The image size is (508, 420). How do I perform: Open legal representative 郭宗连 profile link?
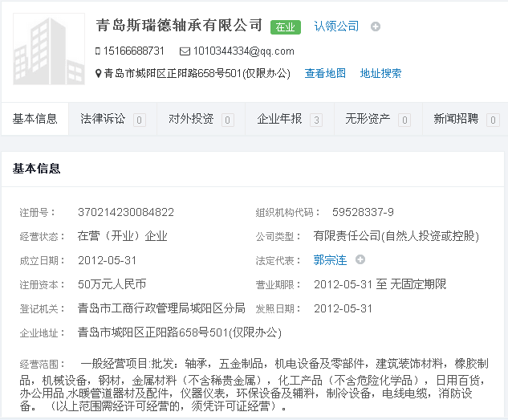[x=330, y=259]
